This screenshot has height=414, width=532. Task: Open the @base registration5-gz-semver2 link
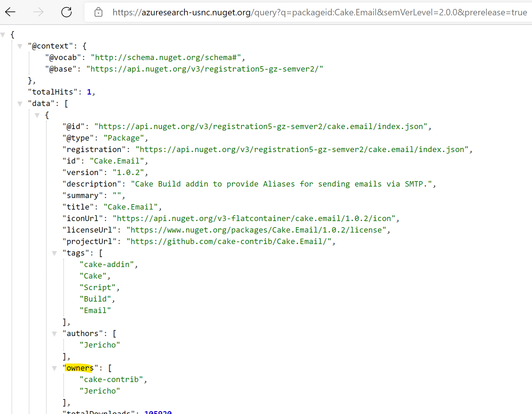click(205, 69)
